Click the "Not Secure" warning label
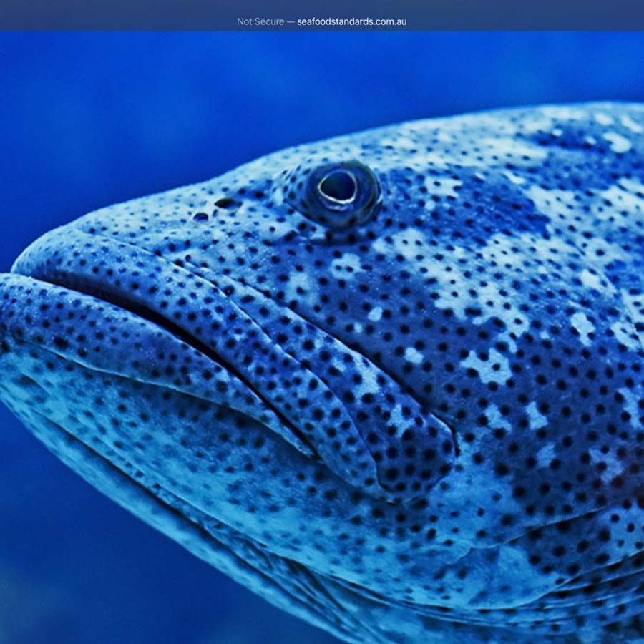Image resolution: width=644 pixels, height=644 pixels. click(x=260, y=21)
